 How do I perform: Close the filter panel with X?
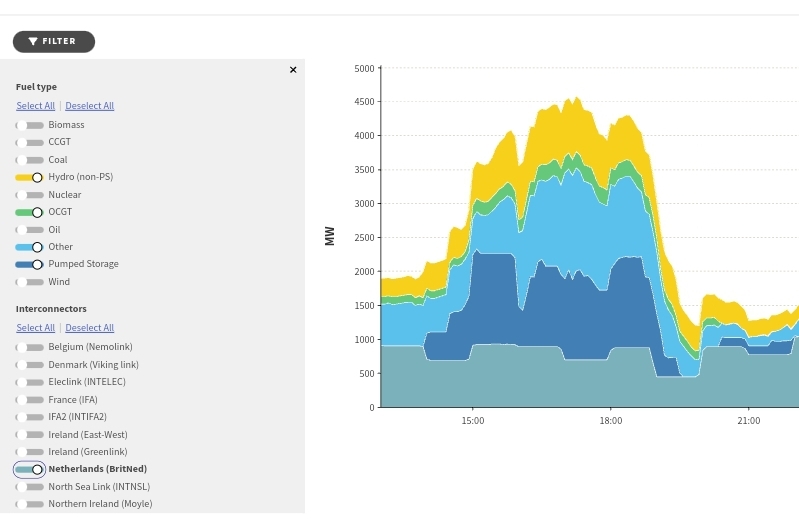(x=293, y=70)
